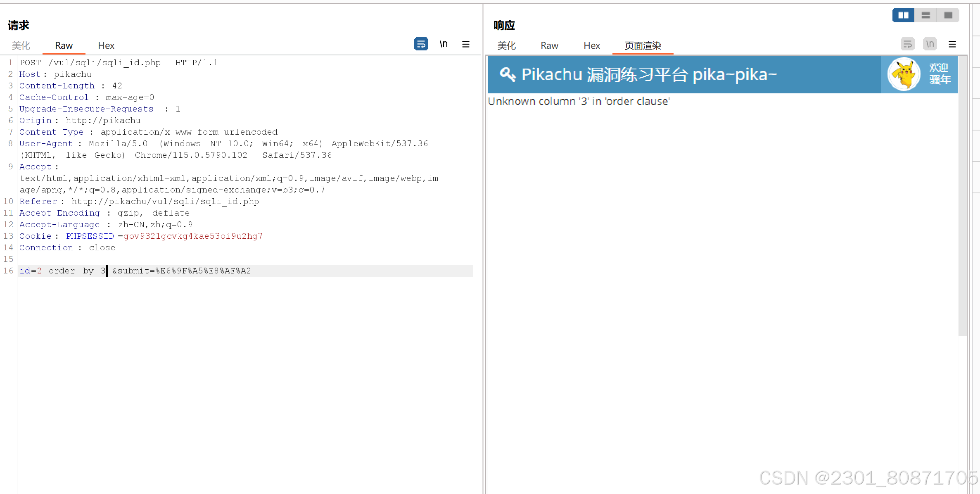Screen dimensions: 980x494
Task: Select top-bottom stacked layout icon
Action: (925, 15)
